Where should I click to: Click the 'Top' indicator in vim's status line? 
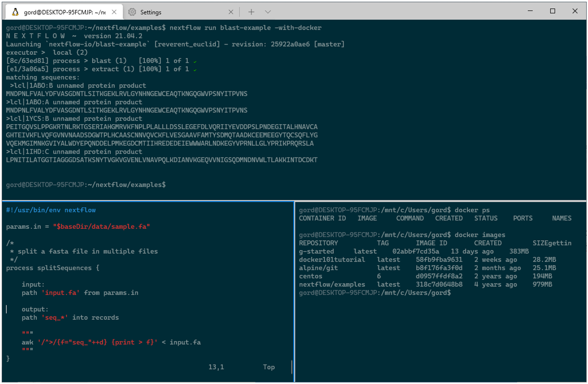click(269, 367)
